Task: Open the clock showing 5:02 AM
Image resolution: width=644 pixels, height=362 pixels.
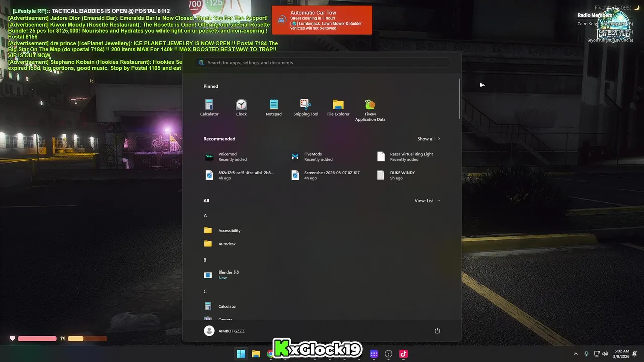Action: pos(622,354)
